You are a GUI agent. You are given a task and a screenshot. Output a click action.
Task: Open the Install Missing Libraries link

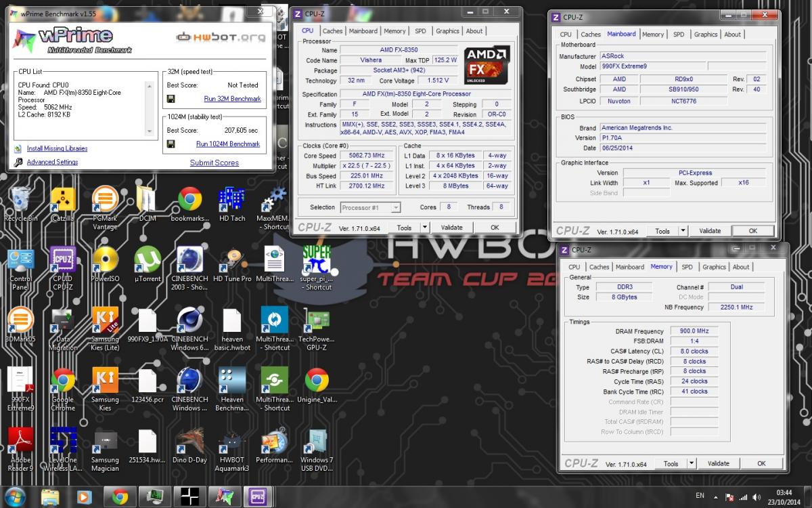(x=57, y=148)
